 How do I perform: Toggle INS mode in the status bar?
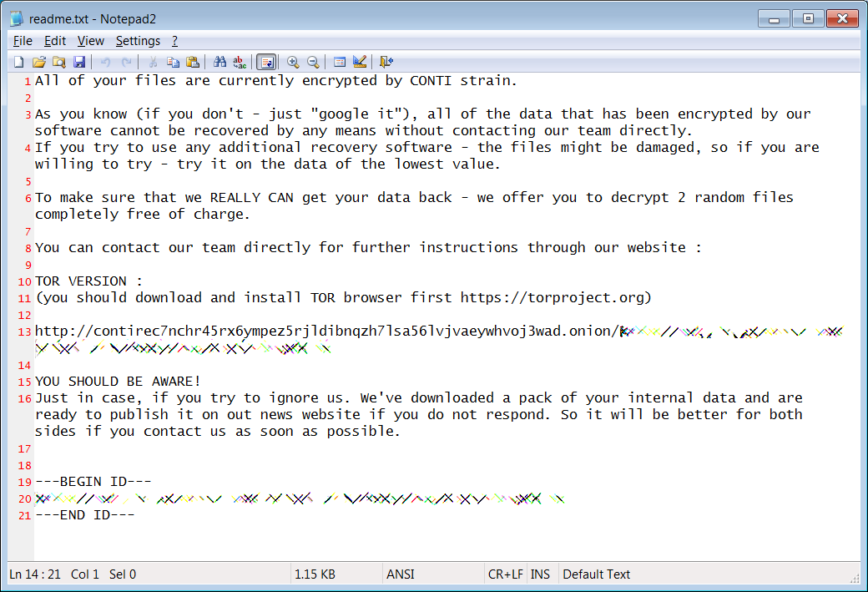(540, 574)
